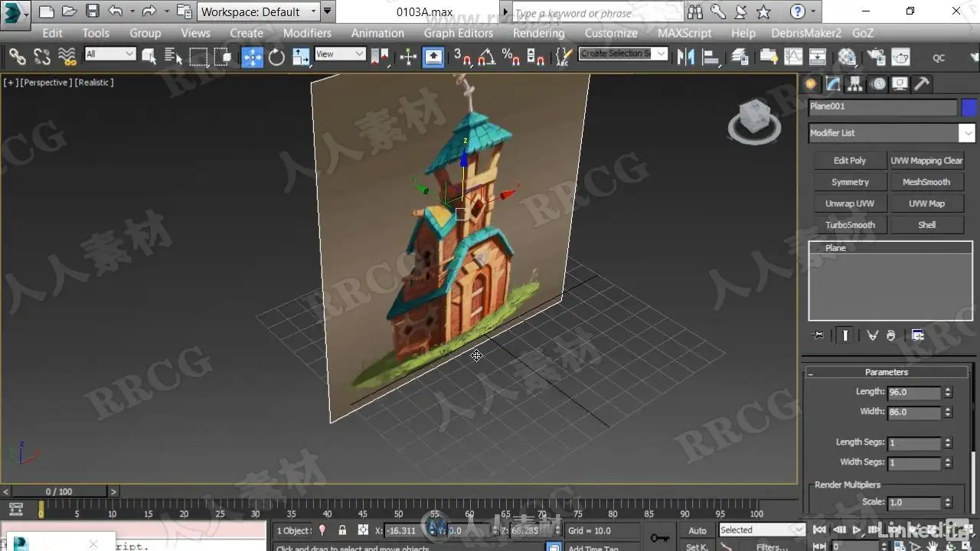Screen dimensions: 980x551
Task: Open the Material Editor icon
Action: pos(847,57)
